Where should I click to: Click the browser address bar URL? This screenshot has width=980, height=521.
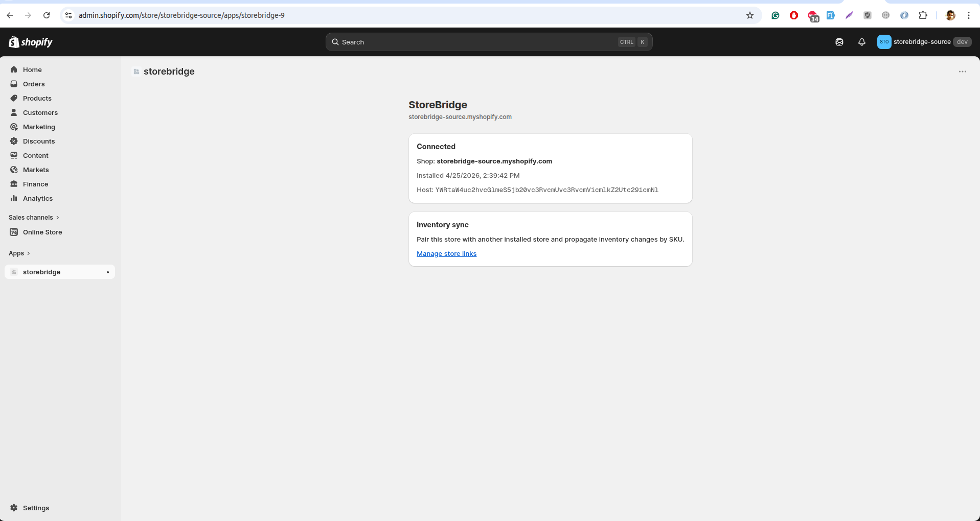[181, 15]
